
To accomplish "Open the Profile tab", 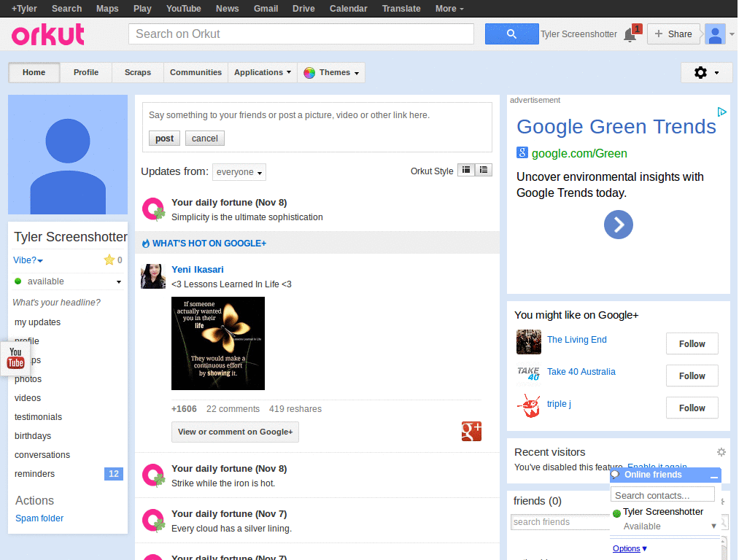I will point(86,72).
